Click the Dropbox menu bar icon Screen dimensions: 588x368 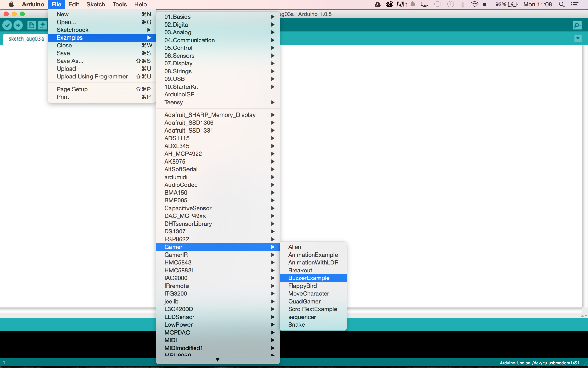pos(378,4)
